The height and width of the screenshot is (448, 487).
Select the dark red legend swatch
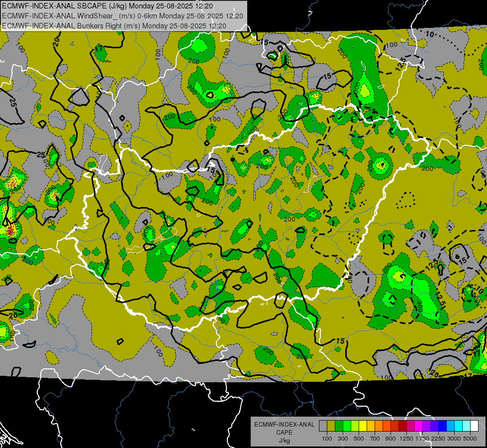pyautogui.click(x=402, y=426)
